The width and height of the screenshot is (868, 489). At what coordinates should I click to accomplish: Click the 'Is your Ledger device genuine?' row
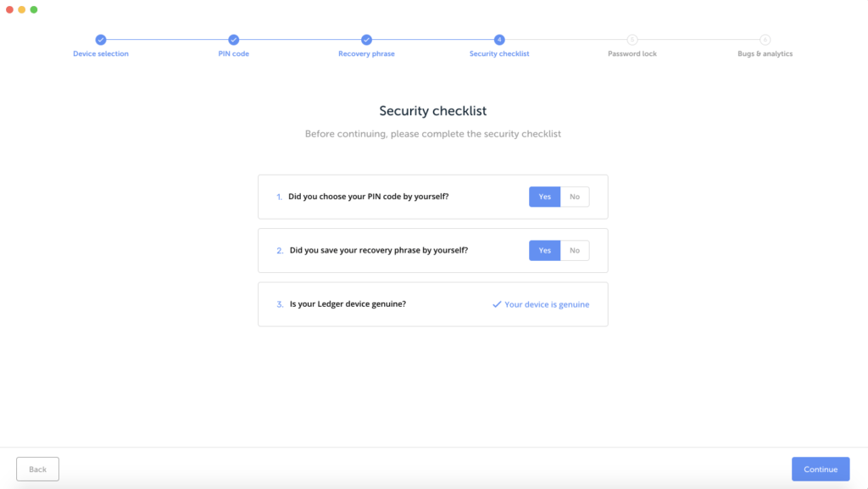click(x=433, y=304)
